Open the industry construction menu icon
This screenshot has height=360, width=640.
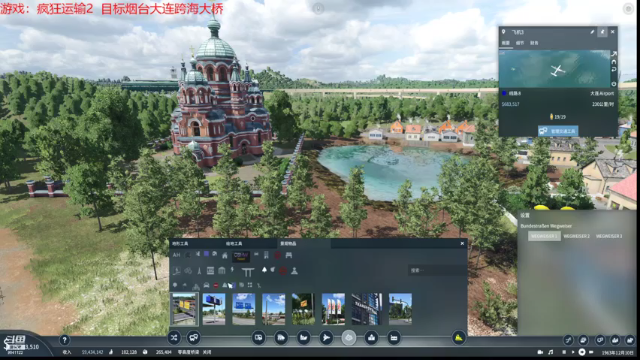pyautogui.click(x=394, y=338)
